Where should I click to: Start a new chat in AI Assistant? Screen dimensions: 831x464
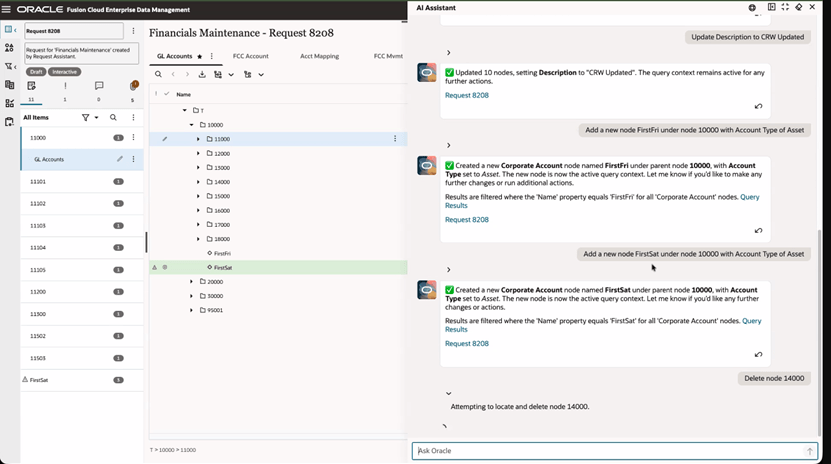pos(752,7)
